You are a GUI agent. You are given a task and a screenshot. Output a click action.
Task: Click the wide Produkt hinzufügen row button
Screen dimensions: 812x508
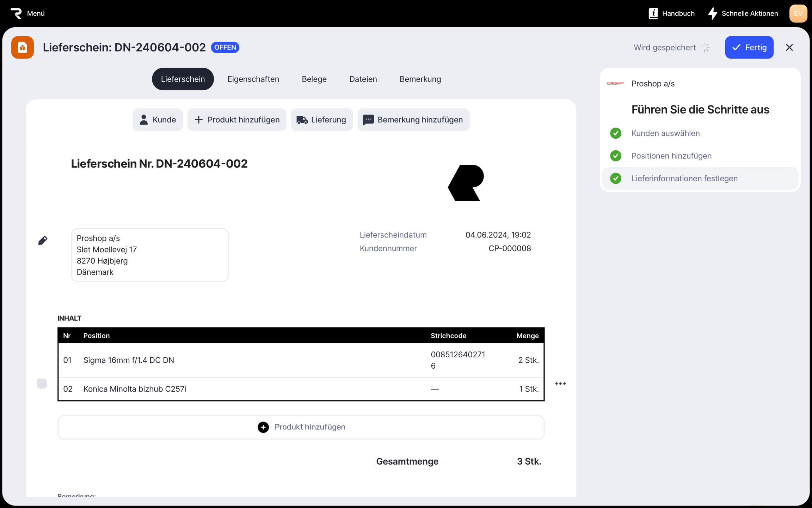point(301,427)
